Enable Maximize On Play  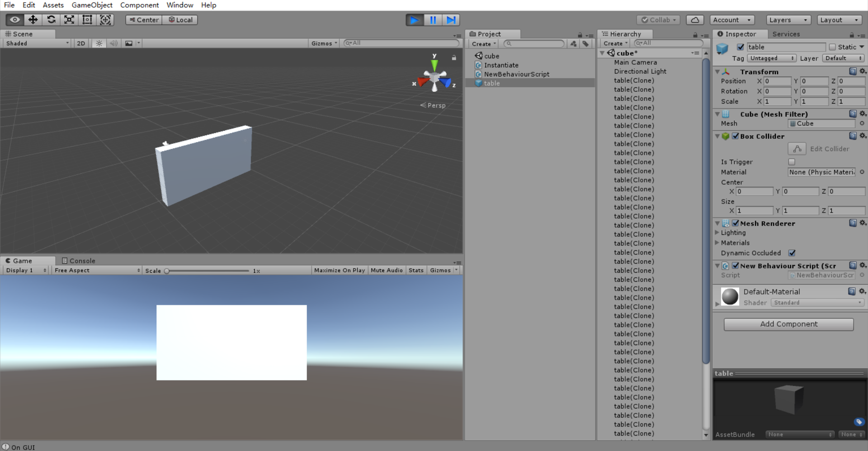coord(339,270)
